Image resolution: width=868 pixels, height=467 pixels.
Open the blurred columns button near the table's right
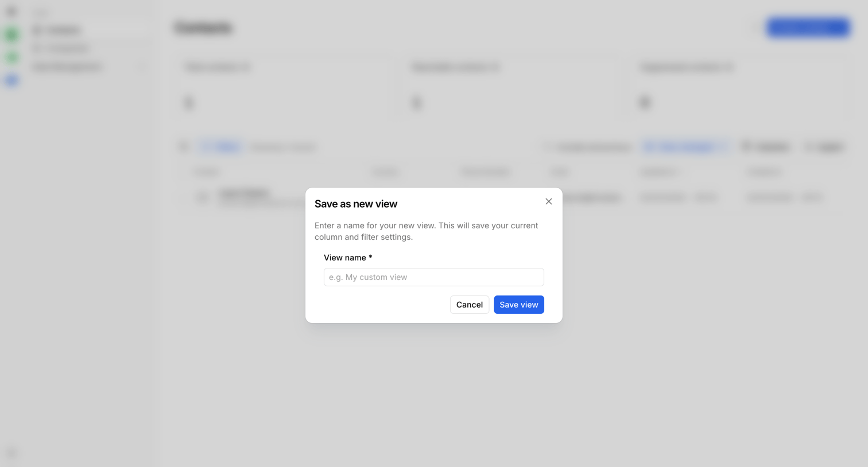tap(766, 147)
